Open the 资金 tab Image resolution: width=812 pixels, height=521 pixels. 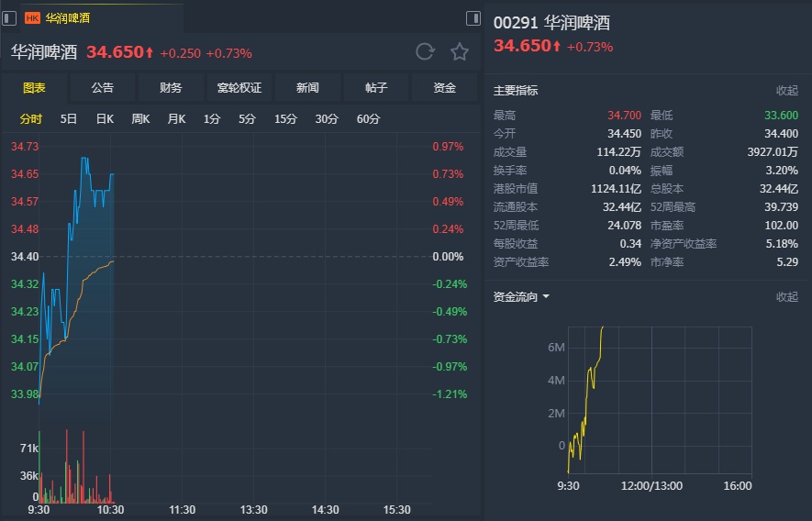pos(444,87)
